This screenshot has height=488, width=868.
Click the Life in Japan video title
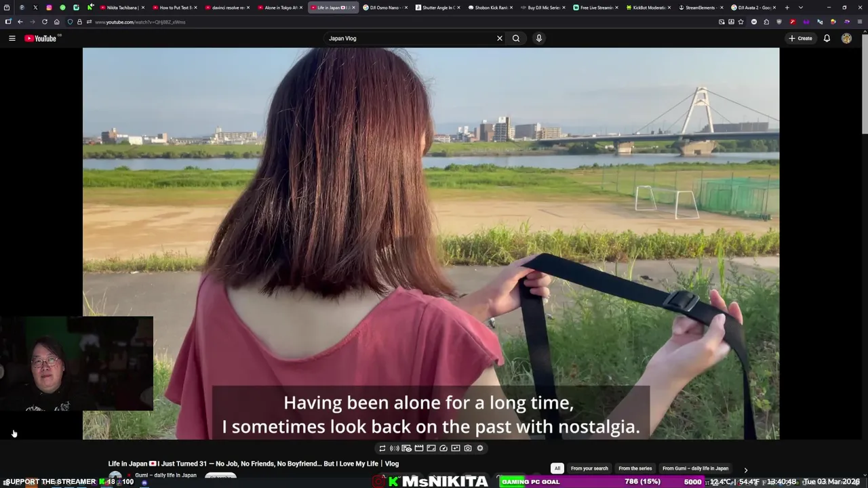(254, 464)
